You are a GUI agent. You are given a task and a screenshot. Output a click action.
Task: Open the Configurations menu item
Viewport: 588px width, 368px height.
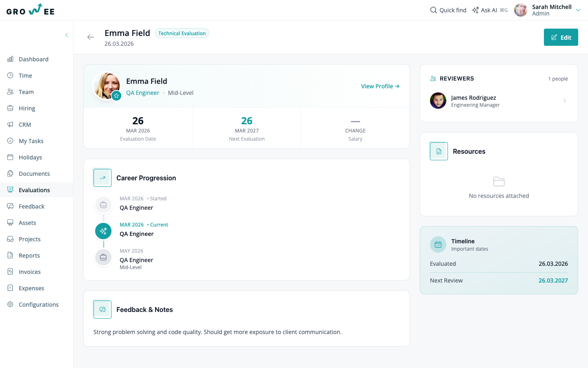(37, 305)
